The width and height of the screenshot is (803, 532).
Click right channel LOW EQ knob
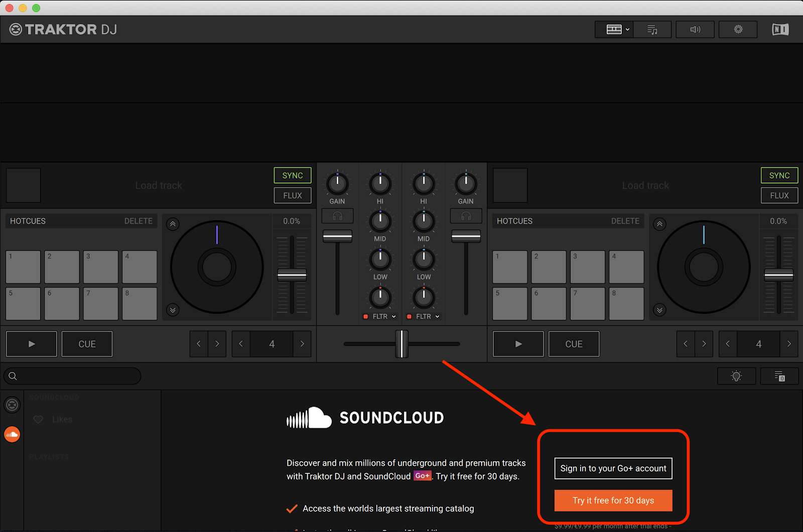click(424, 259)
